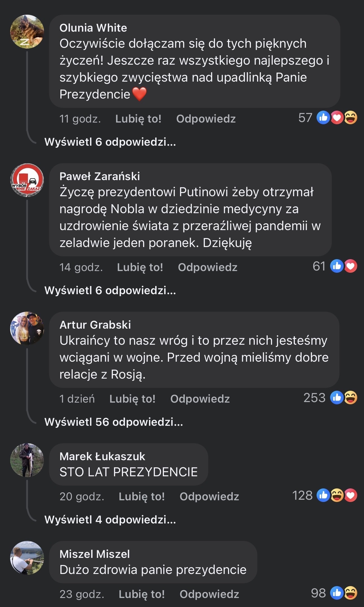
Task: Click the 14 godz. timestamp
Action: pyautogui.click(x=81, y=267)
